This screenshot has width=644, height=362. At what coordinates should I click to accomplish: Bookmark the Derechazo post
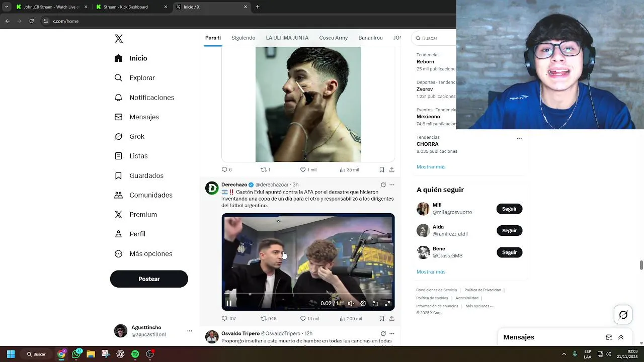[382, 319]
